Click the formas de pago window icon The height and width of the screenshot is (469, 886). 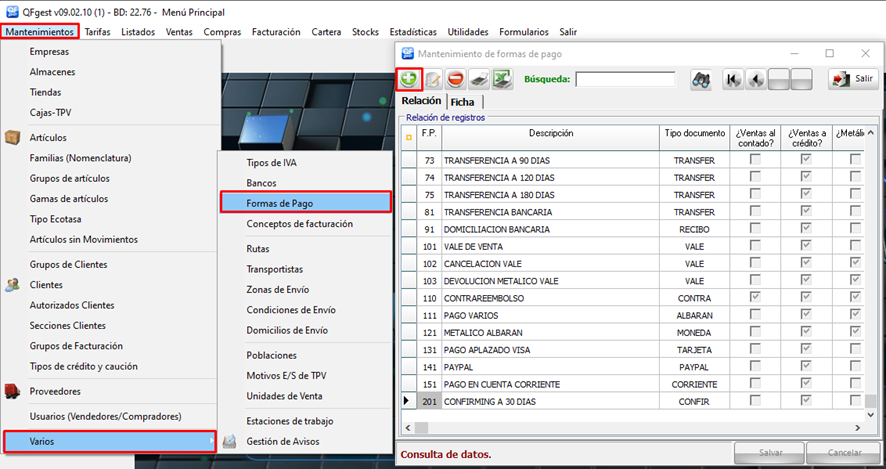coord(407,54)
